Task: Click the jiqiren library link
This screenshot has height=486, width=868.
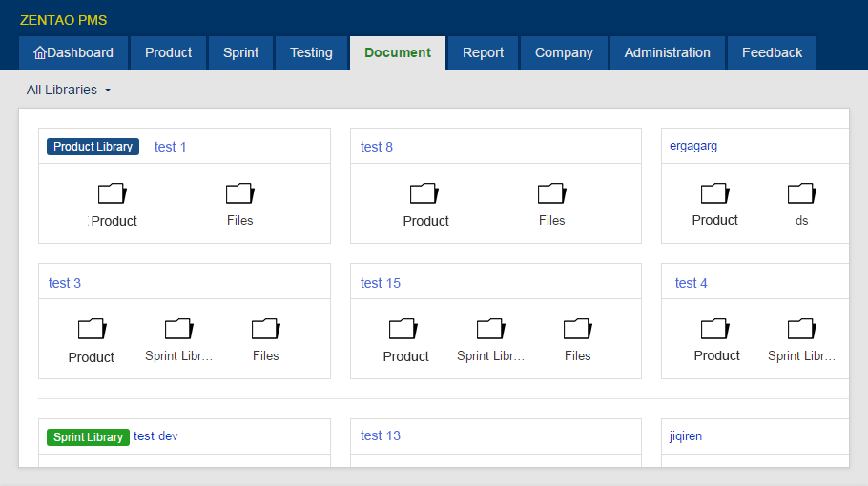Action: 685,436
